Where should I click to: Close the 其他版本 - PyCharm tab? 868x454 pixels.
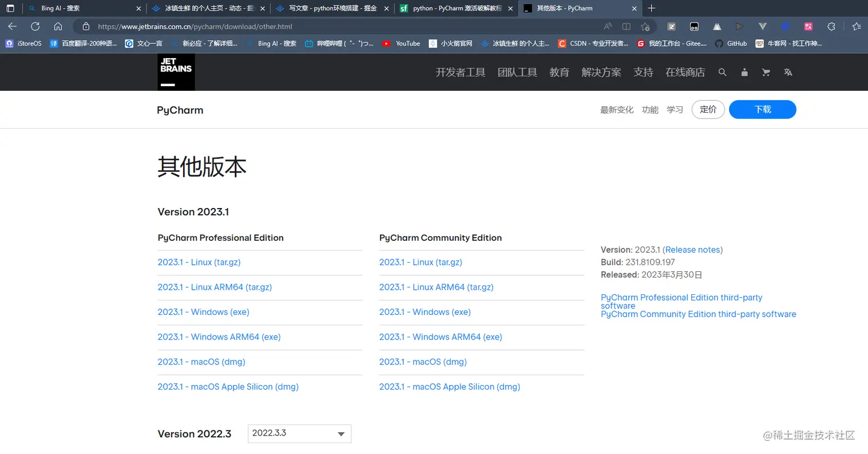[634, 9]
